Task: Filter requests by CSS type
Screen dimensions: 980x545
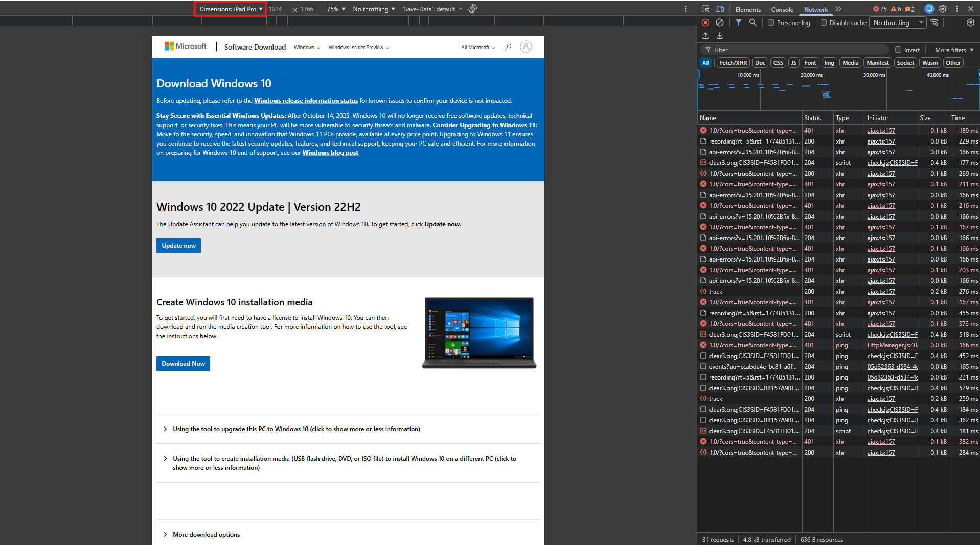Action: click(x=778, y=63)
